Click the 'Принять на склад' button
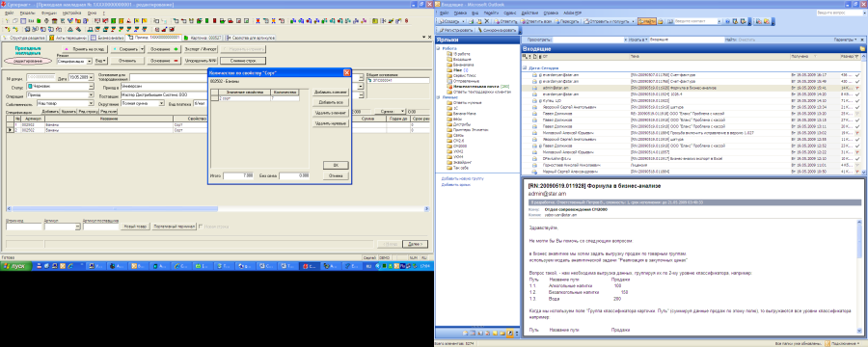Screen dimensions: 868x347 pos(85,49)
